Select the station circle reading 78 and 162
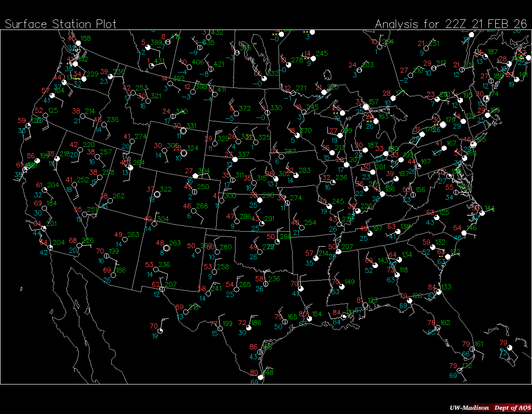The width and height of the screenshot is (532, 414). coord(438,328)
